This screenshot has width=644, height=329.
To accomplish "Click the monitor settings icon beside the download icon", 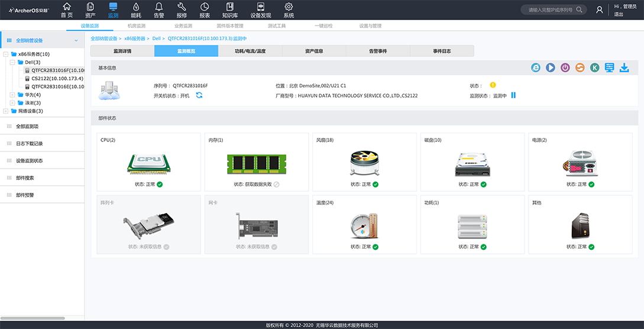I will click(609, 68).
